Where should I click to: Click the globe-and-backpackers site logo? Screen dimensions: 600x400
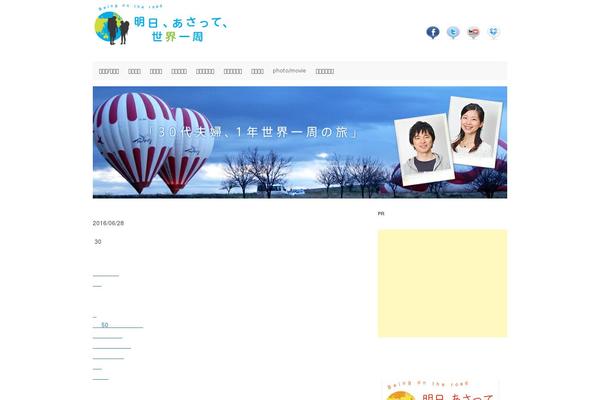(161, 24)
